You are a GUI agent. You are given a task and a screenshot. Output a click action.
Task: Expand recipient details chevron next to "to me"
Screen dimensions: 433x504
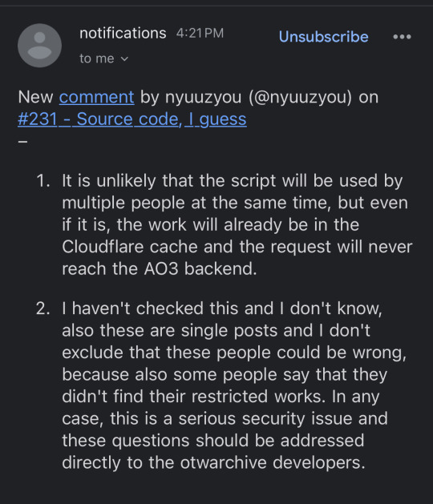(124, 59)
